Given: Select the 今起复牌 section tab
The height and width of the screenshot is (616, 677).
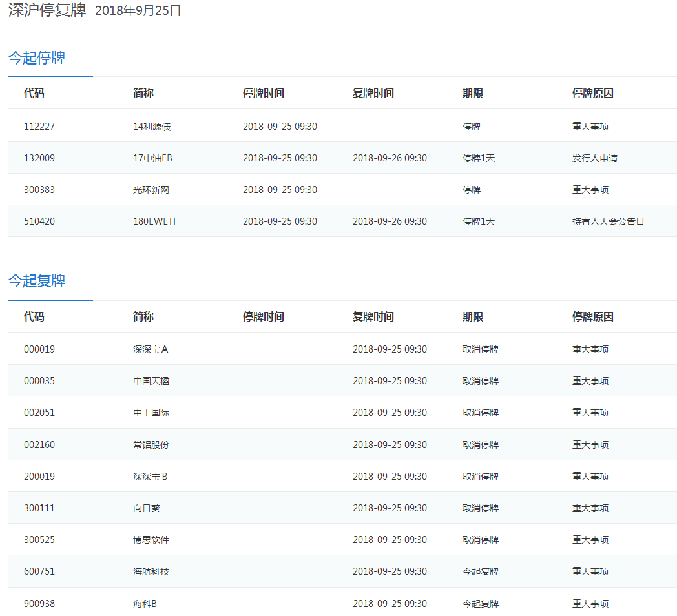Looking at the screenshot, I should tap(37, 281).
